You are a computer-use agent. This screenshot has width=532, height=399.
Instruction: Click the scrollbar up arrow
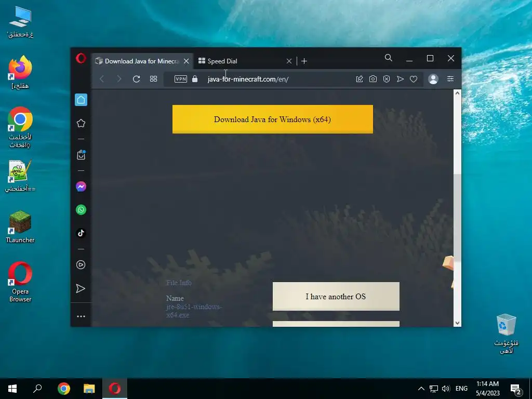tap(457, 94)
